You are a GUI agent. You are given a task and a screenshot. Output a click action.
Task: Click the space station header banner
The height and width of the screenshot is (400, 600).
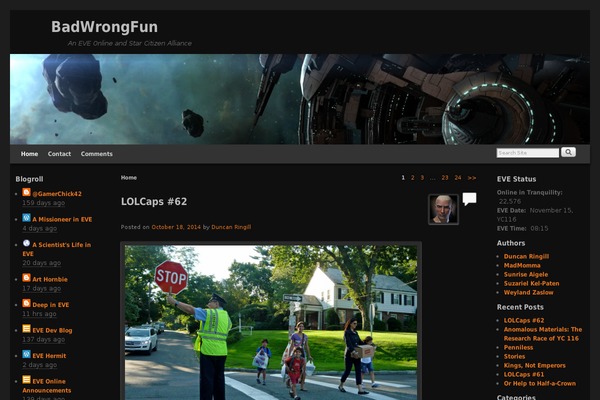[x=300, y=99]
